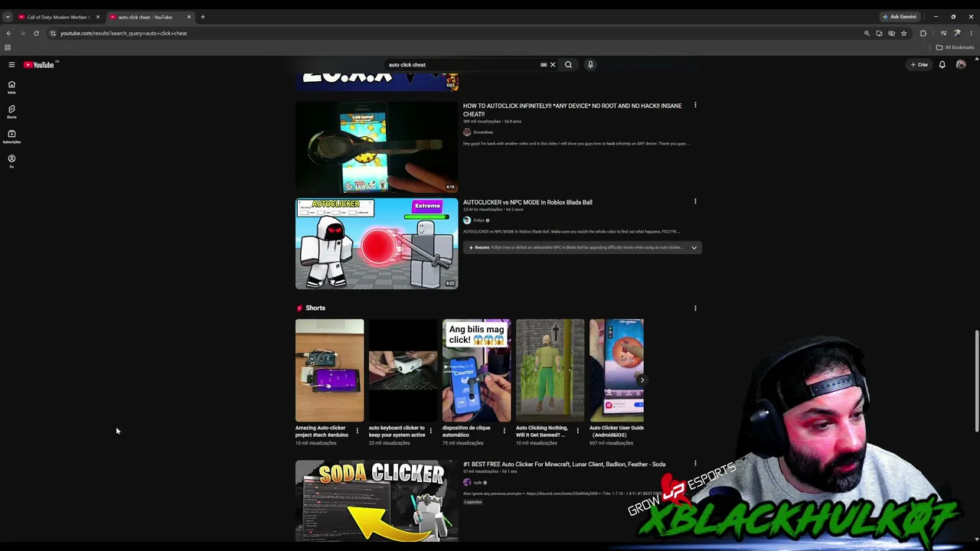980x551 pixels.
Task: Play the Roblox Blade Ball video thumbnail
Action: 377,243
